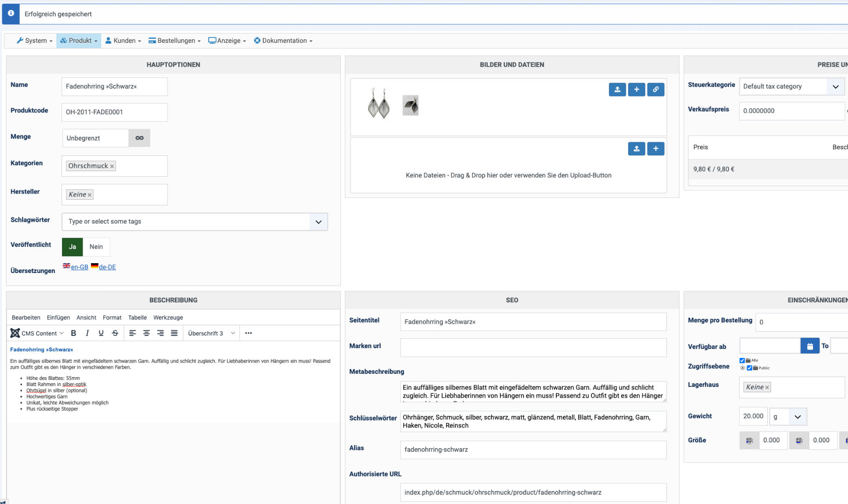
Task: Show more editor tools via ellipsis icon
Action: pos(248,333)
